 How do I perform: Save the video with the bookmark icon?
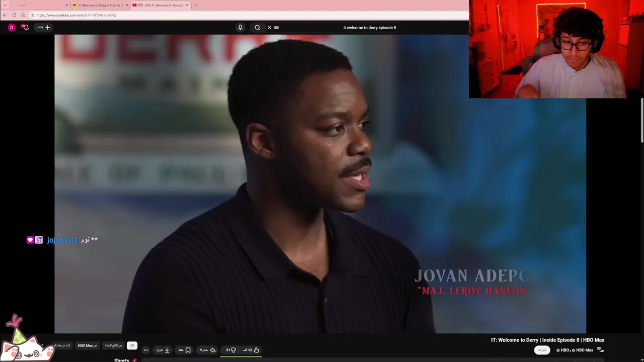(185, 350)
